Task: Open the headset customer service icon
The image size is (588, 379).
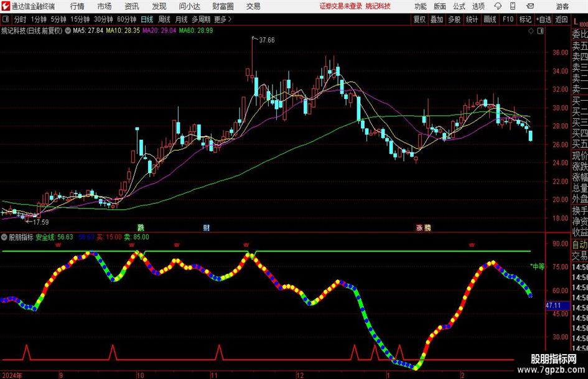Action: click(498, 6)
